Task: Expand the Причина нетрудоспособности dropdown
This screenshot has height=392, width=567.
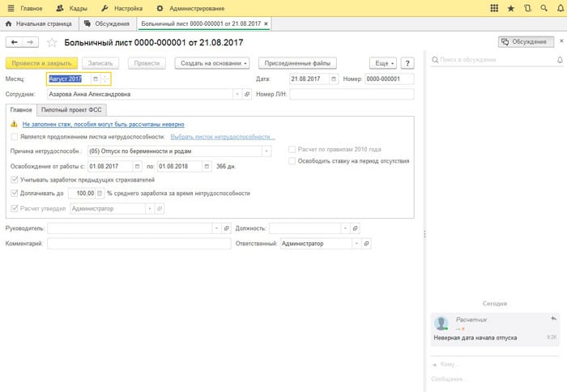Action: [266, 151]
